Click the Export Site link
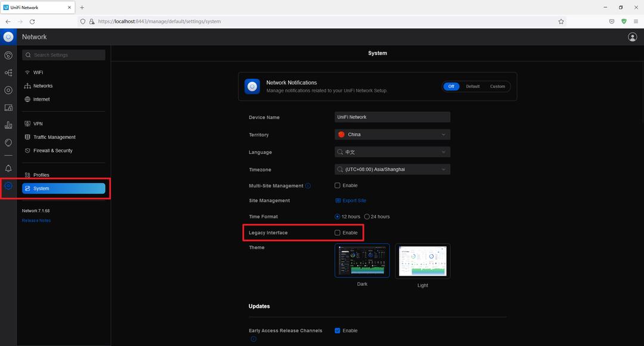Viewport: 644px width, 346px height. pyautogui.click(x=354, y=201)
